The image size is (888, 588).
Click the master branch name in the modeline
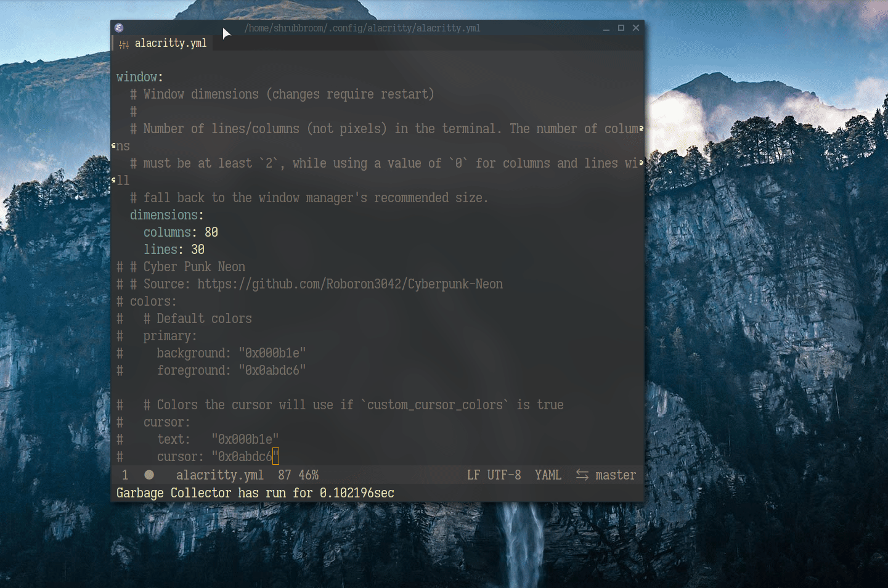(616, 475)
